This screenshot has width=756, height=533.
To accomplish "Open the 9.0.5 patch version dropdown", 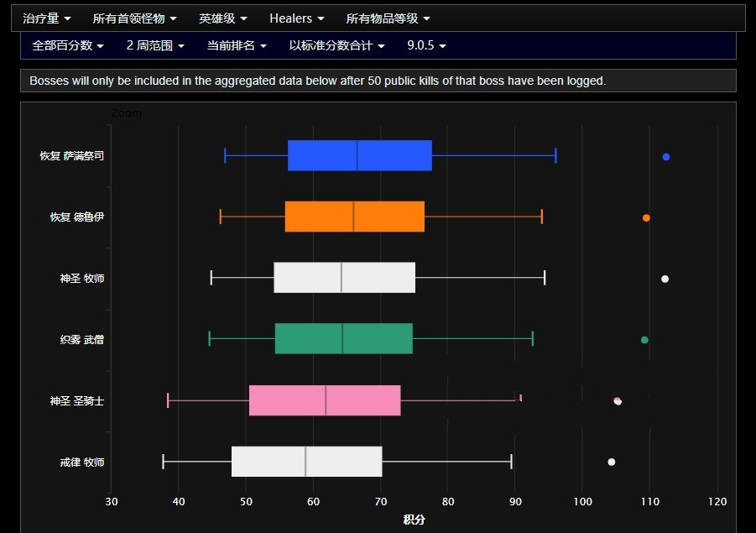I will 426,45.
